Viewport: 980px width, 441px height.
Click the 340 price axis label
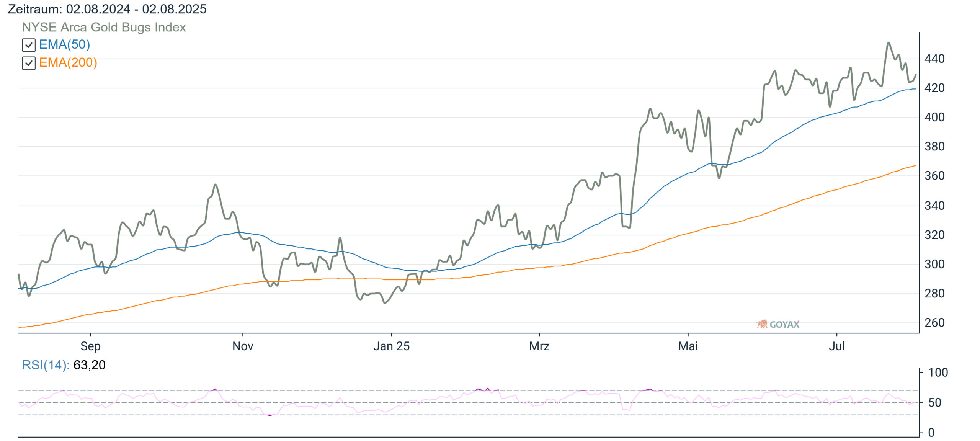tap(934, 206)
